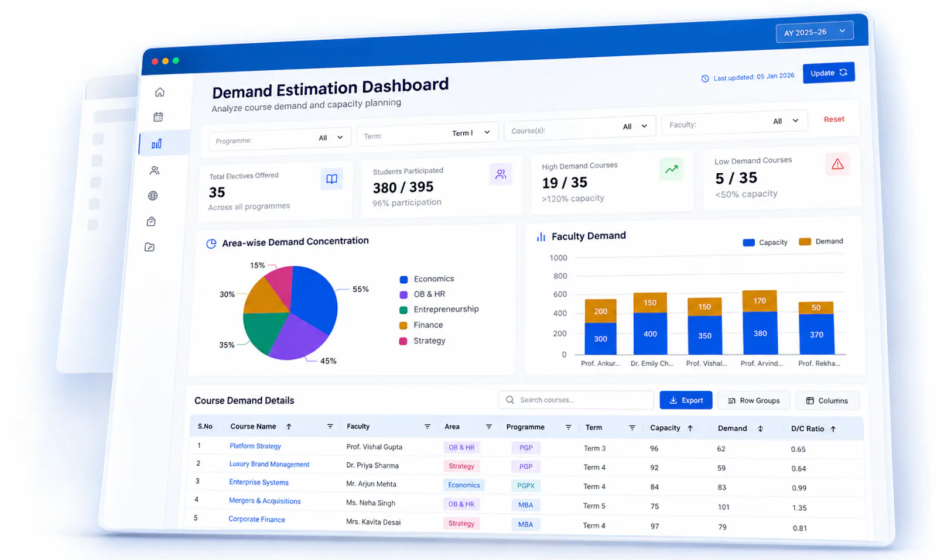Screen dimensions: 937x560
Task: Open the Corporate Finance course link
Action: (x=257, y=519)
